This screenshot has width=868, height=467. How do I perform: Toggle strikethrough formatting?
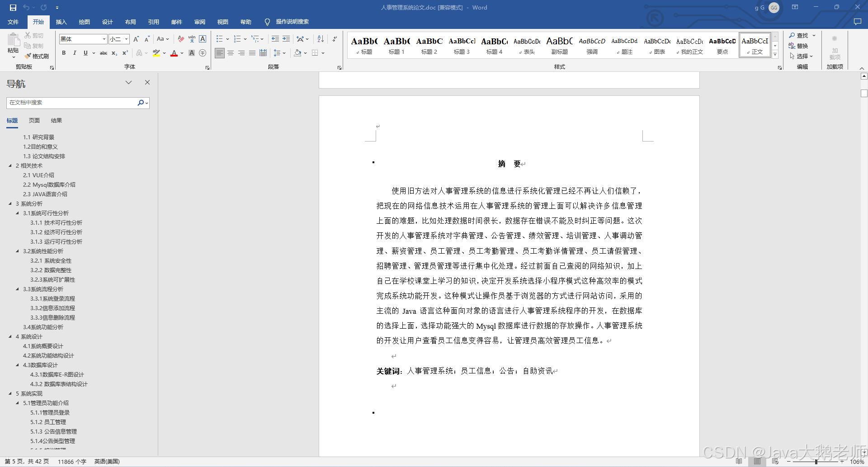click(103, 53)
